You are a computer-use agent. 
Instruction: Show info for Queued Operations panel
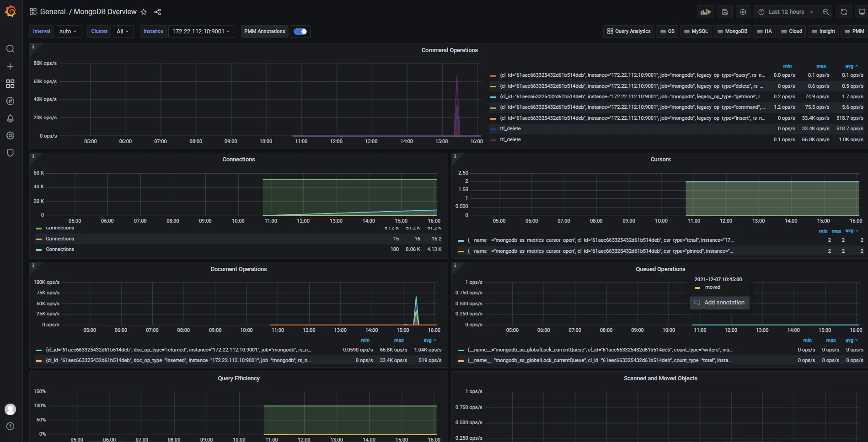point(455,266)
